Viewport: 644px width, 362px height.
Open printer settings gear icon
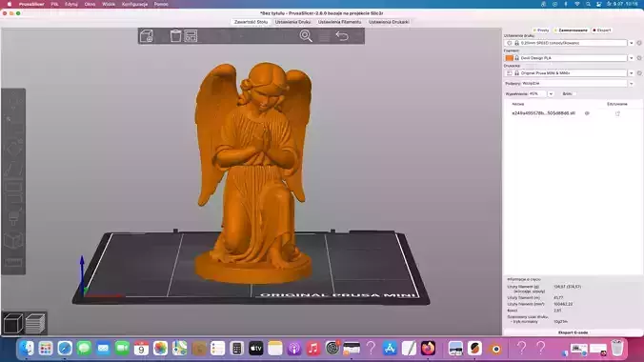coord(639,73)
